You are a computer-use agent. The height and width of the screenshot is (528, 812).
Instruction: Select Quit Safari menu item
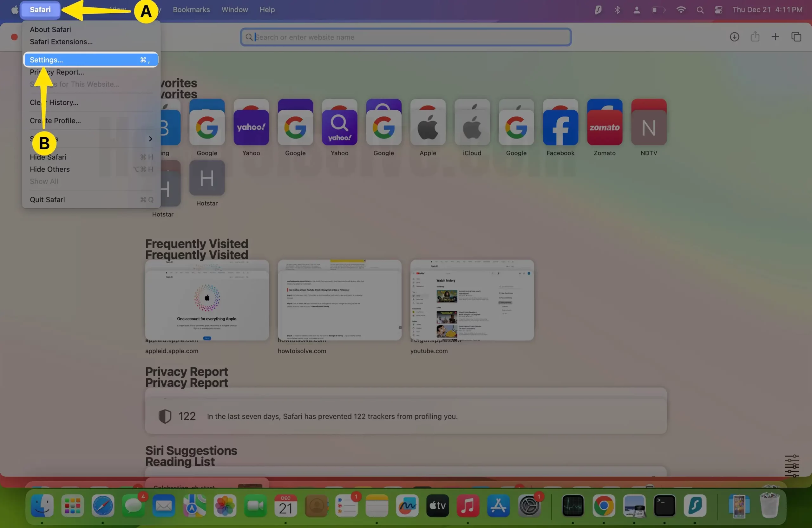[47, 199]
